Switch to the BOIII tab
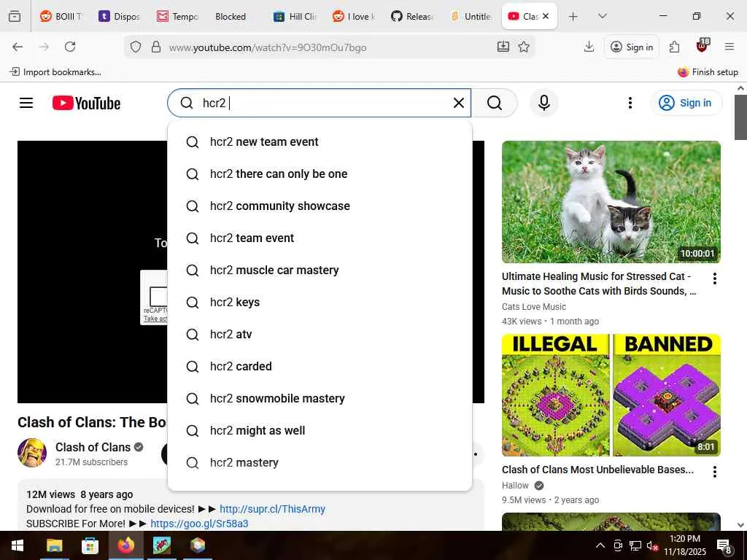 [x=61, y=16]
